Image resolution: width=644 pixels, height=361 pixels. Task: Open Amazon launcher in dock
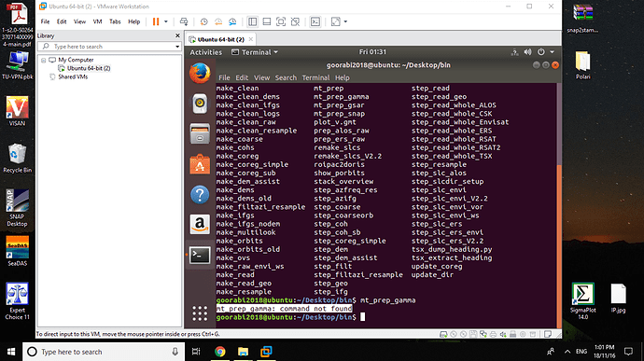point(200,224)
